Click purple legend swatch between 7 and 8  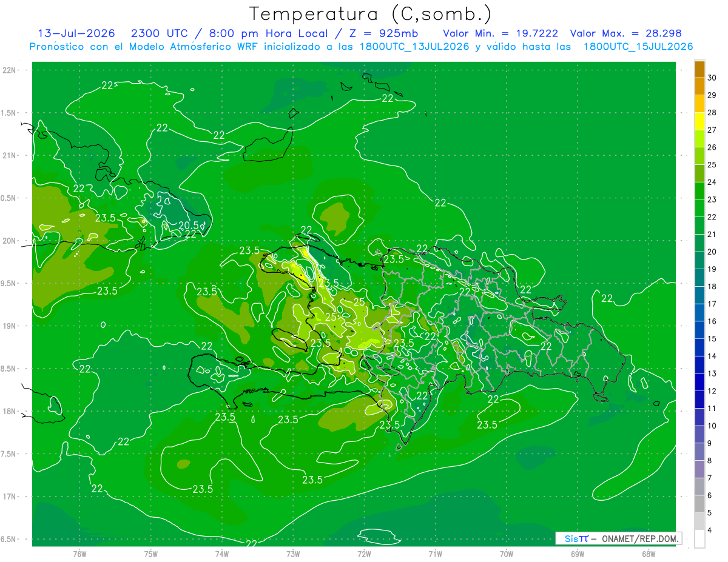click(x=699, y=469)
